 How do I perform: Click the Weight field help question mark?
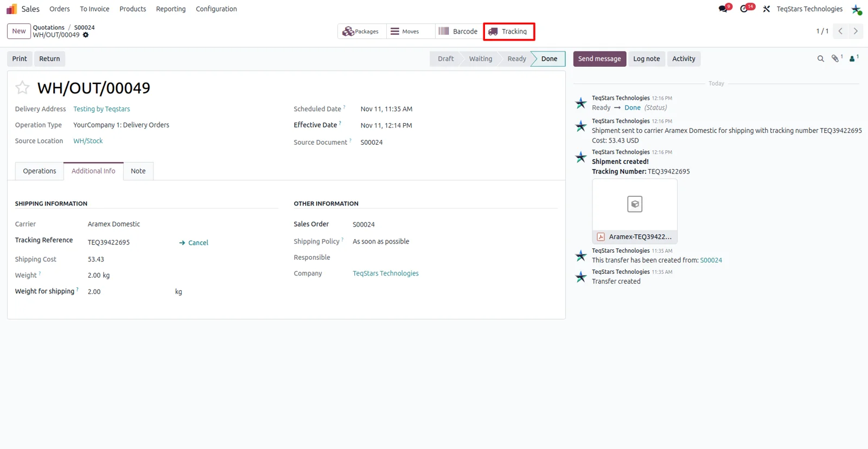[40, 273]
